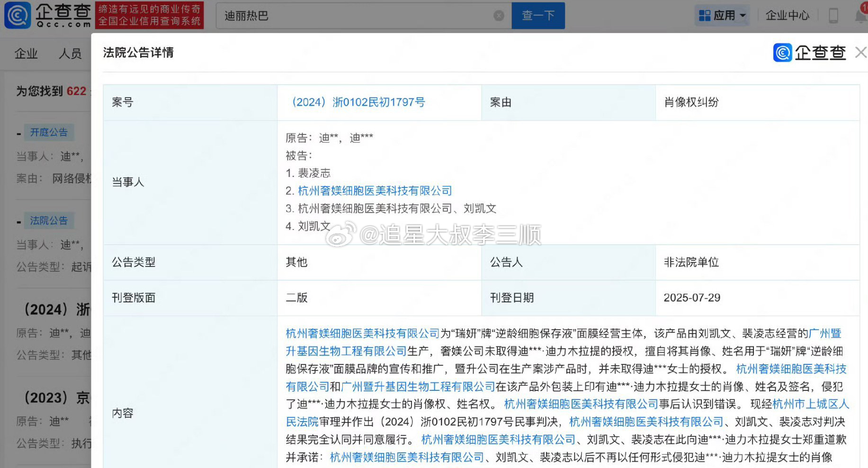Clear the search field with the X icon
868x468 pixels.
[499, 16]
